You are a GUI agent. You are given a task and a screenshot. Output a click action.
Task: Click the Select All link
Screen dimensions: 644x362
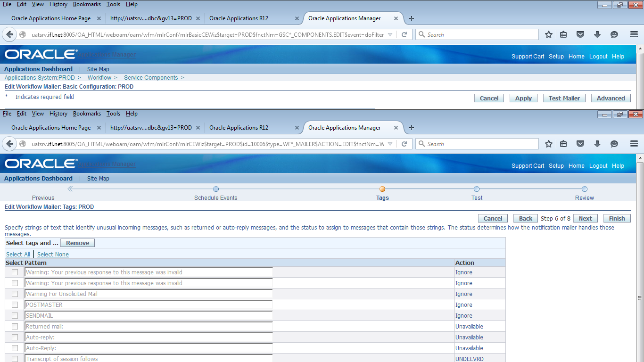[18, 254]
